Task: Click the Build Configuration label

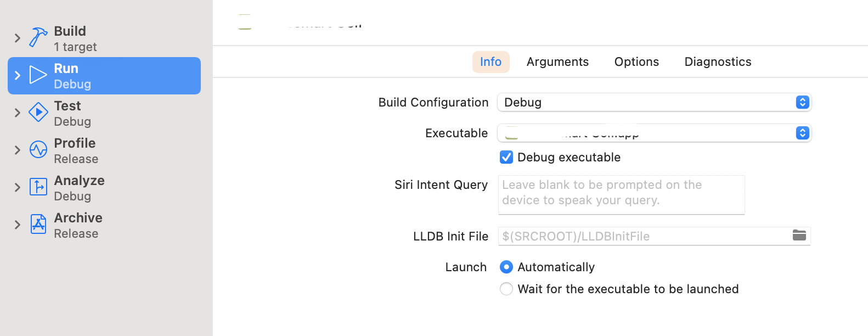Action: 433,103
